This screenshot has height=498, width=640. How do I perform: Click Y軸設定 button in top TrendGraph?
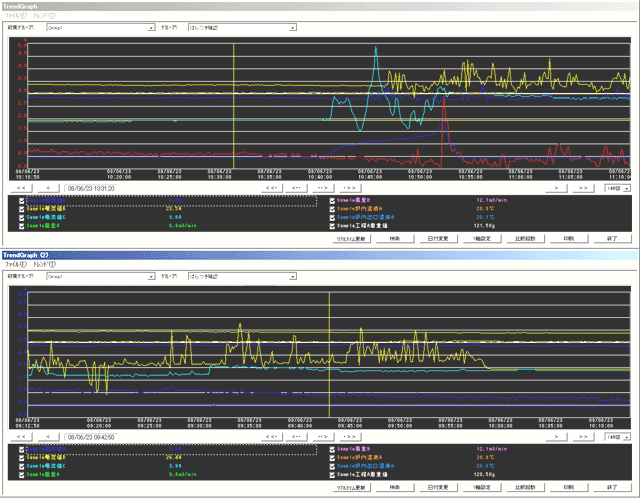click(482, 239)
